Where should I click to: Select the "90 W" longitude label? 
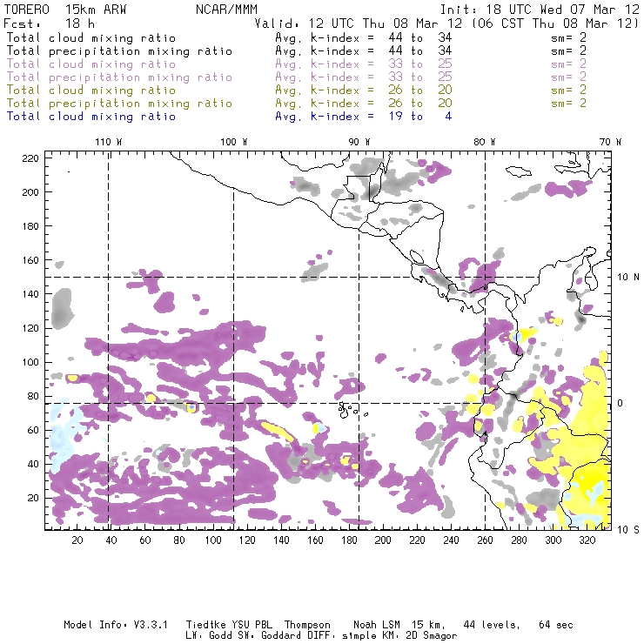359,142
